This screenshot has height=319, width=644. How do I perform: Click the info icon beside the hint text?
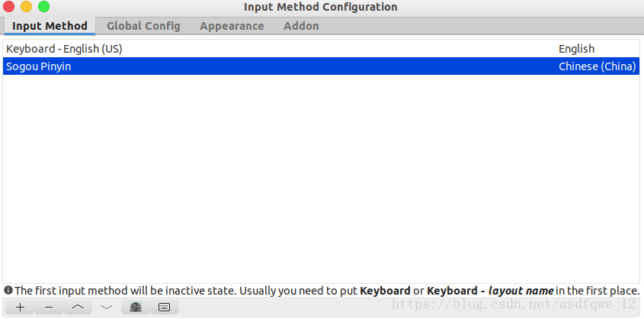pyautogui.click(x=8, y=291)
